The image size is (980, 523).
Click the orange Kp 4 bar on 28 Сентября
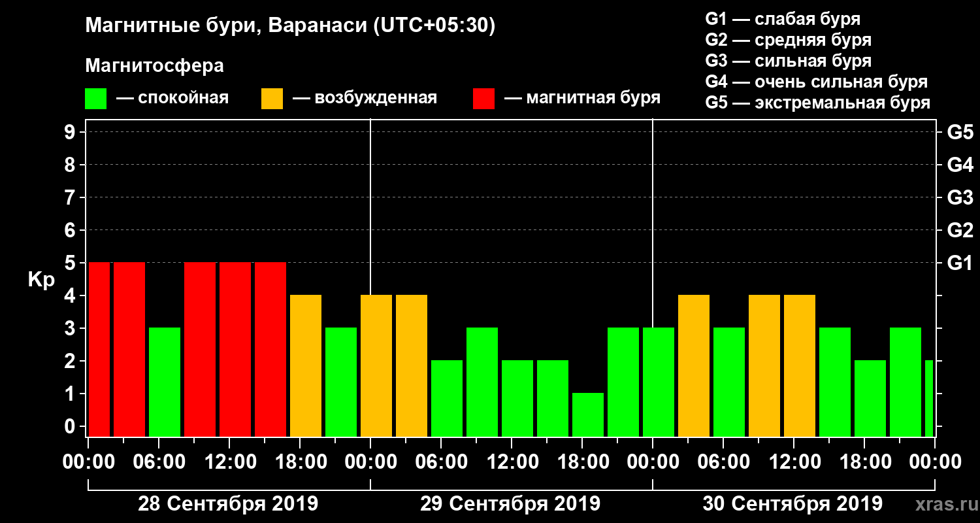pyautogui.click(x=306, y=365)
